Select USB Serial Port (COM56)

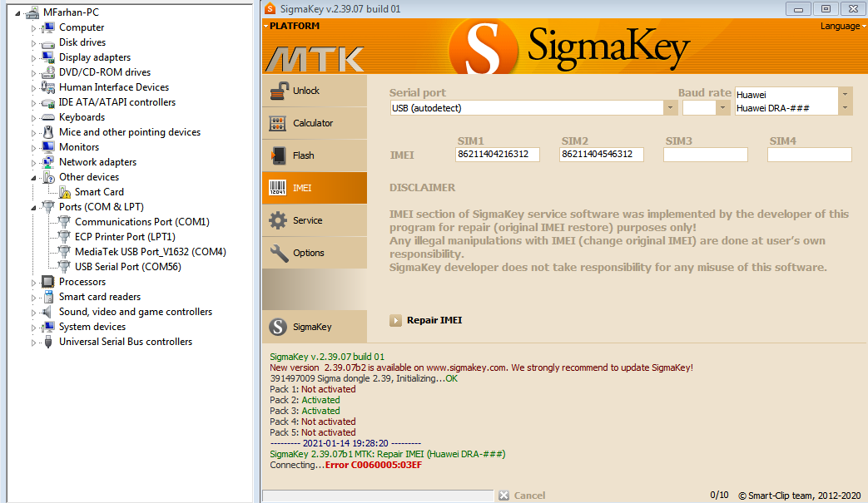(128, 267)
